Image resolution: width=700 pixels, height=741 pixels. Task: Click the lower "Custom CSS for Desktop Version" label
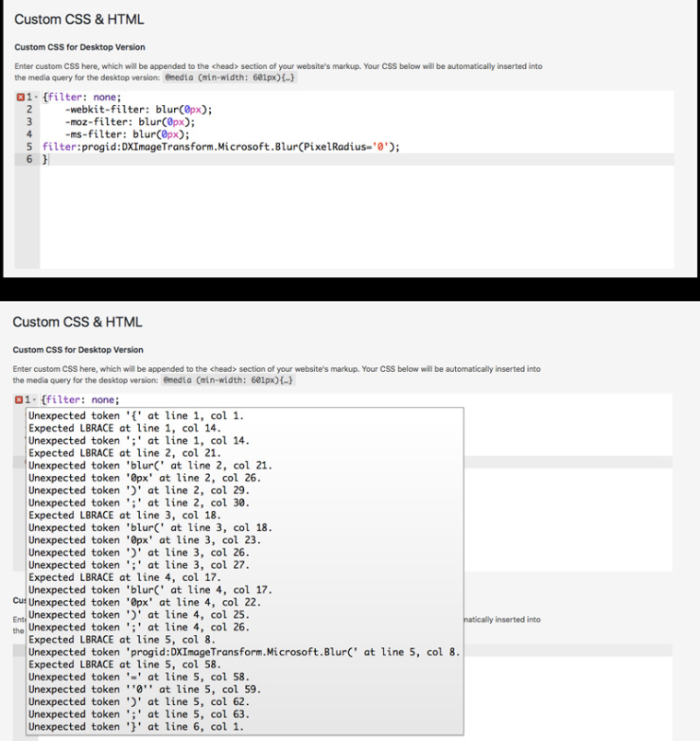pyautogui.click(x=77, y=350)
